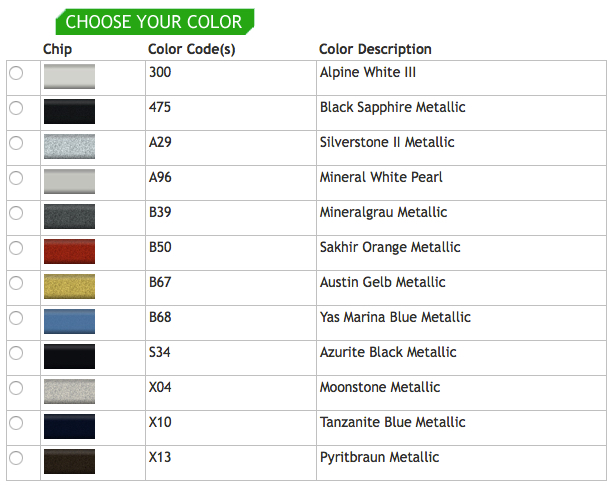This screenshot has height=485, width=615.
Task: Click the Alpine White III color chip
Action: 70,76
